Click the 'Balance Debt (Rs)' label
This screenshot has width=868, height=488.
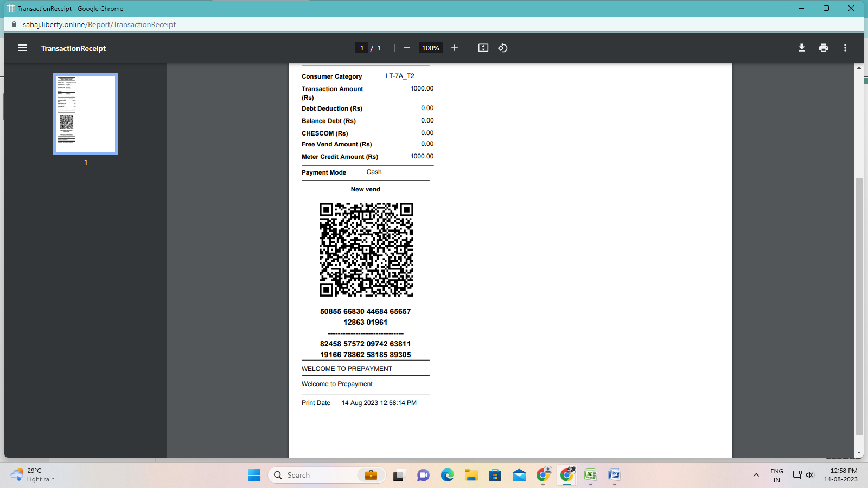pyautogui.click(x=329, y=121)
